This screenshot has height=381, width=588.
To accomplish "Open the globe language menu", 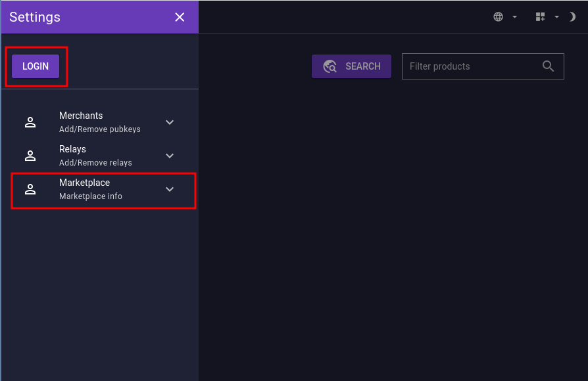I will (499, 17).
